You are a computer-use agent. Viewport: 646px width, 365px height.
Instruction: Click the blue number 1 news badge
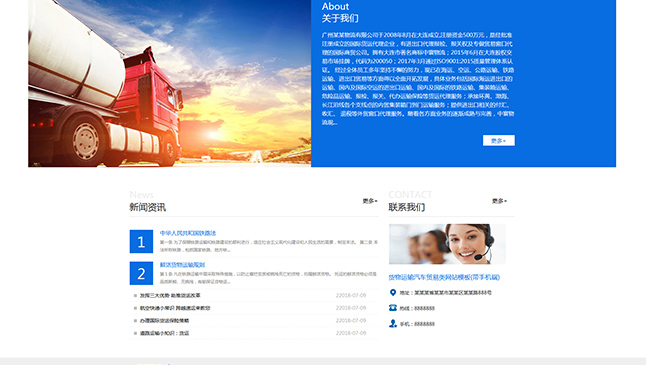pyautogui.click(x=141, y=241)
